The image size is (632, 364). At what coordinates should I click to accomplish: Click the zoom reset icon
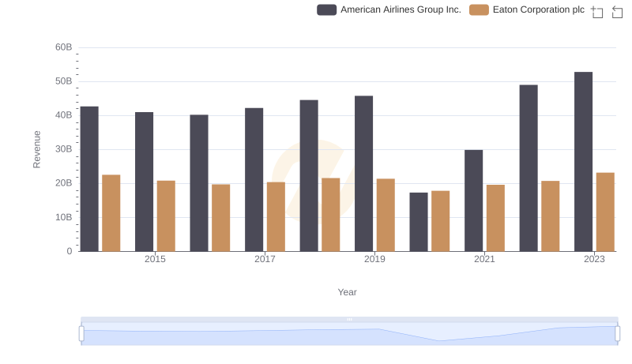[x=617, y=12]
